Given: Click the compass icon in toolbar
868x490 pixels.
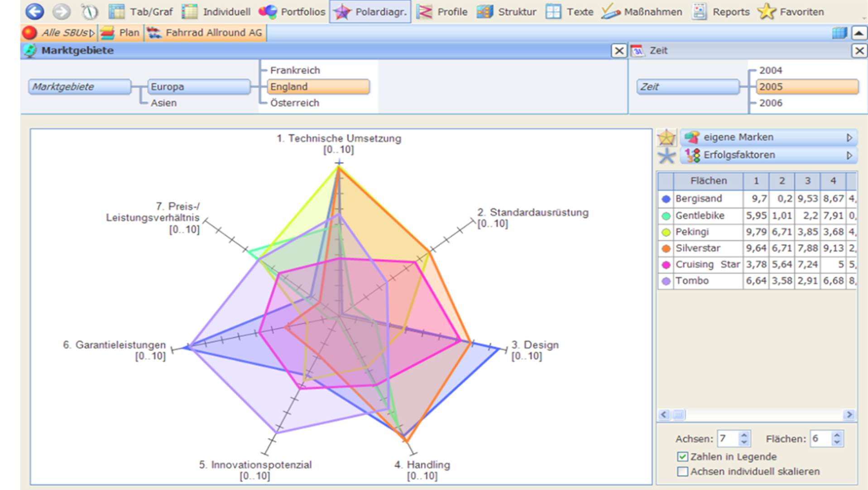Looking at the screenshot, I should 89,11.
